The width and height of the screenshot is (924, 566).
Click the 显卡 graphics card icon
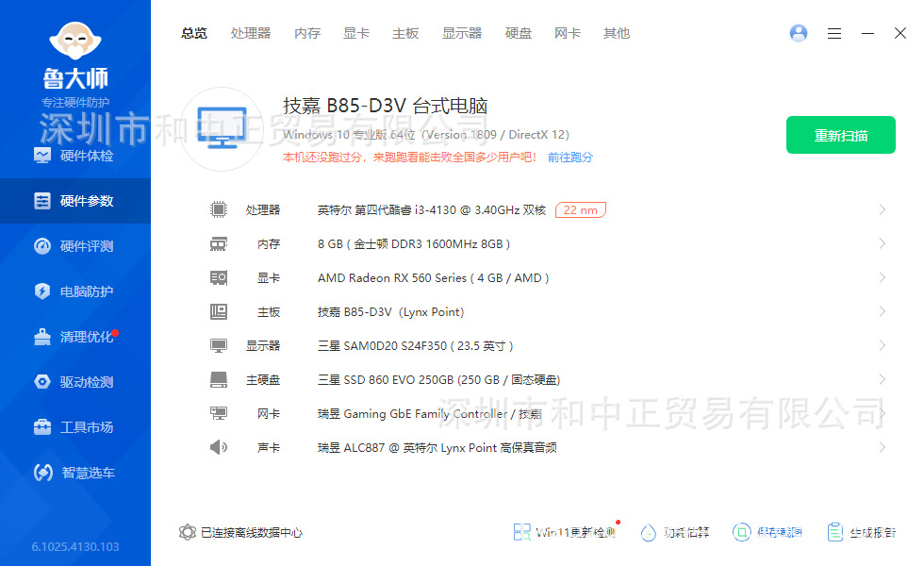[219, 277]
